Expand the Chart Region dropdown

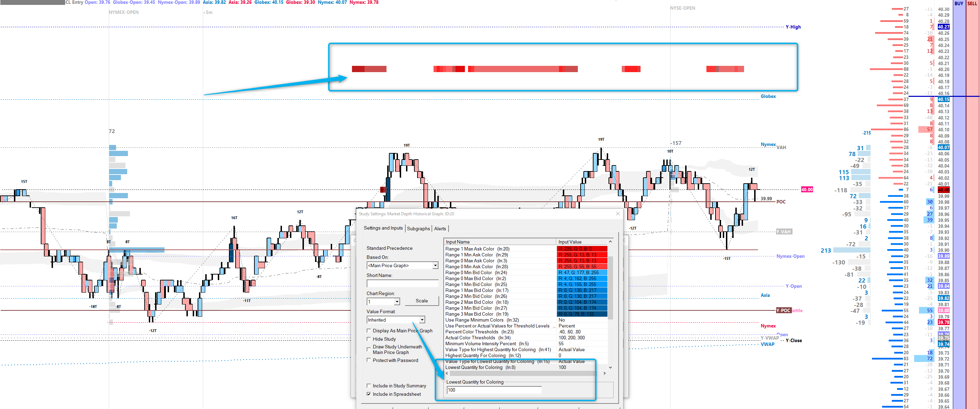point(397,302)
